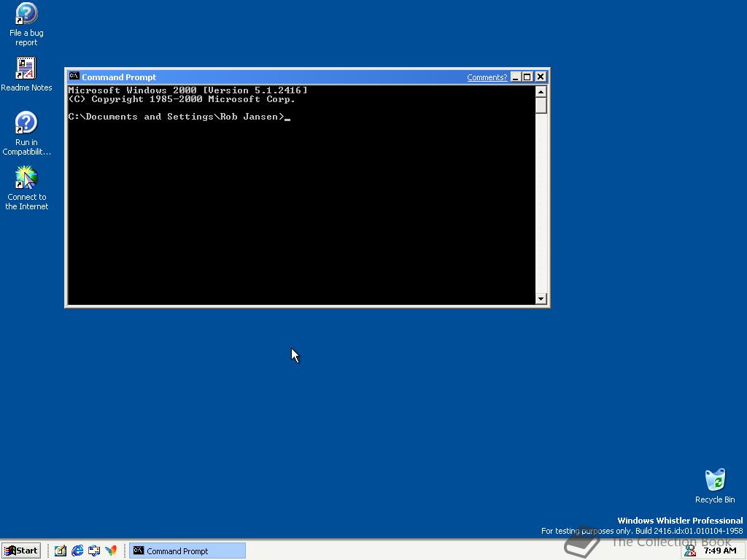The height and width of the screenshot is (560, 747).
Task: Click the 7:49 AM taskbar clock
Action: pyautogui.click(x=720, y=551)
